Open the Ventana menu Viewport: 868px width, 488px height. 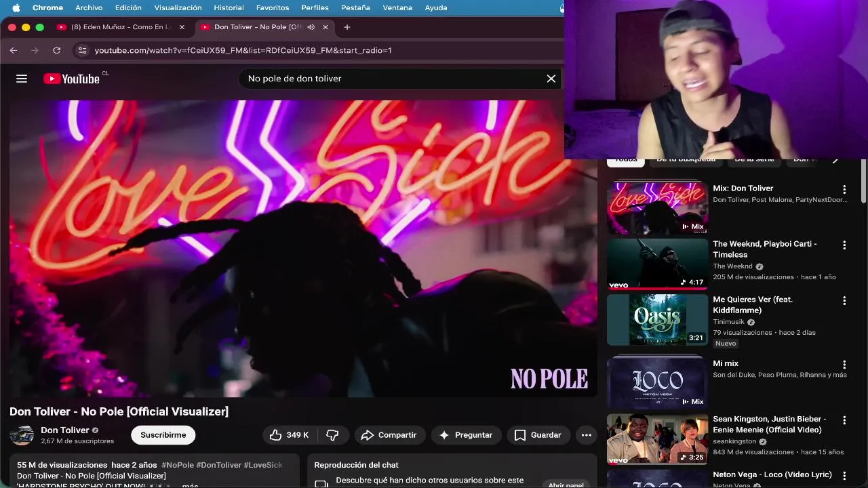coord(397,7)
